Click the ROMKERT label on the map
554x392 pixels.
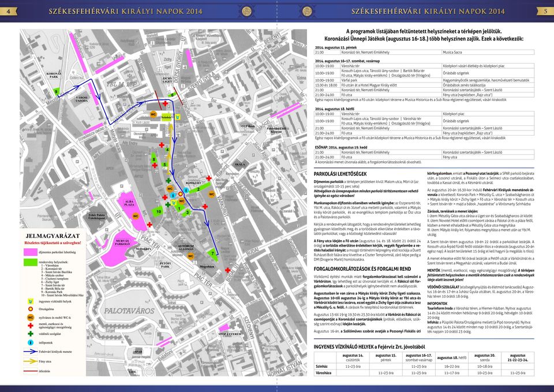(x=193, y=183)
